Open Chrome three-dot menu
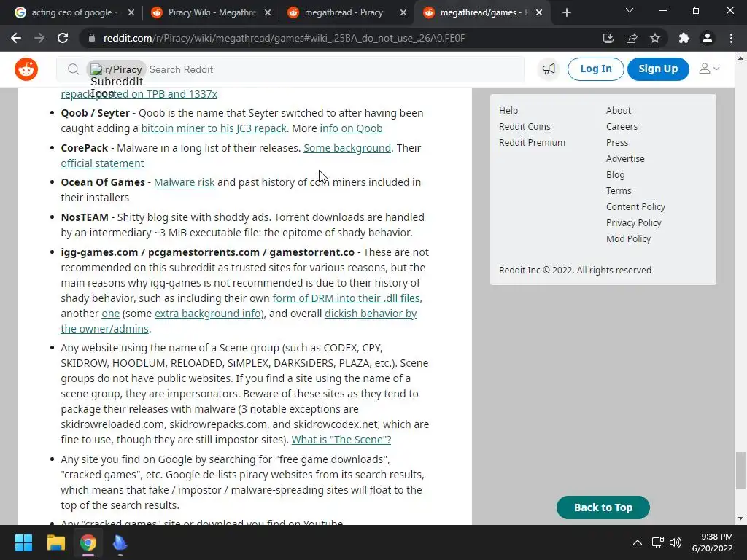Image resolution: width=747 pixels, height=560 pixels. click(731, 38)
